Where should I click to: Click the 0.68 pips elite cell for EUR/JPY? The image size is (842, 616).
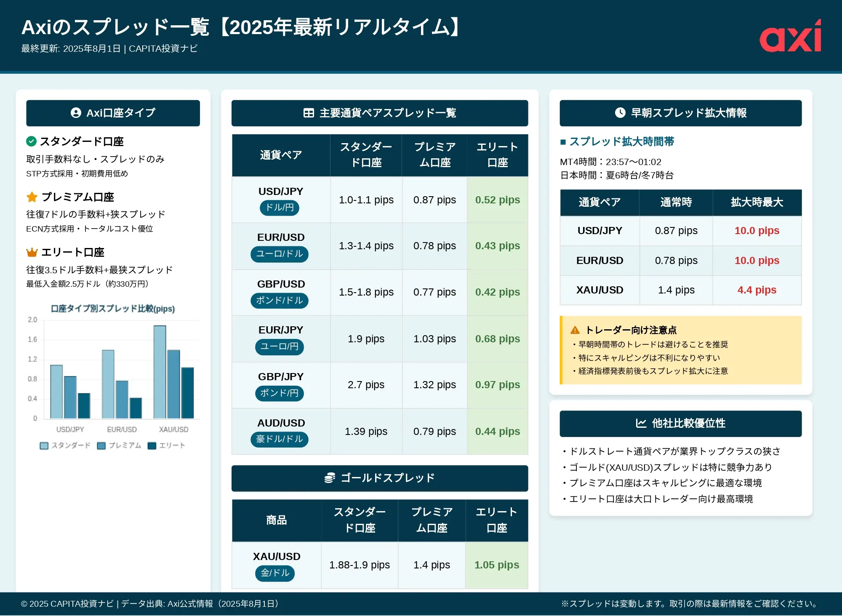click(498, 339)
